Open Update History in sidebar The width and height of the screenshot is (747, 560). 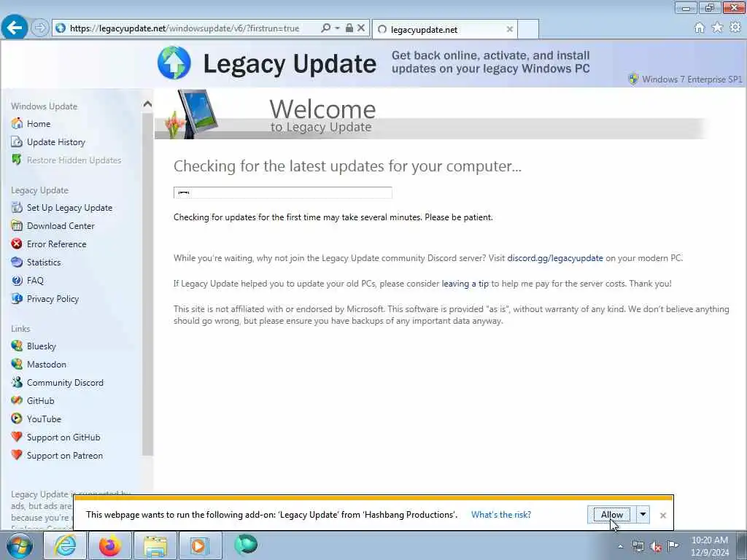(x=55, y=142)
